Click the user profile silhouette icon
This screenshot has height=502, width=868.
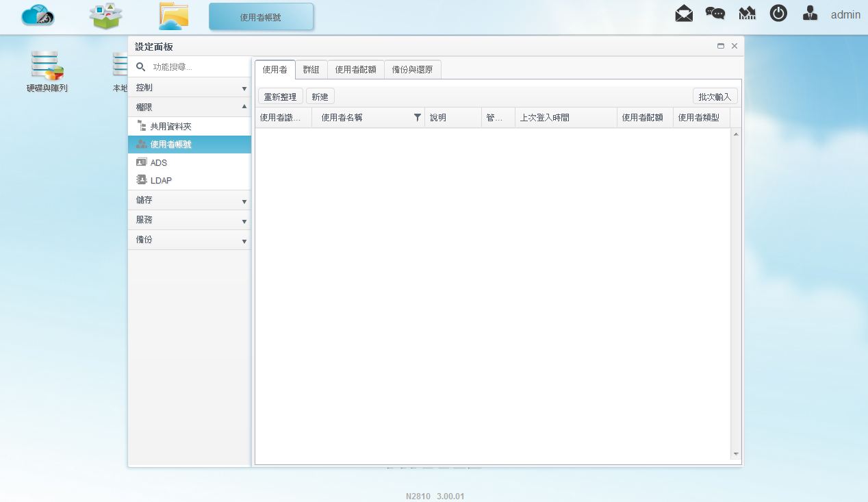[x=810, y=14]
